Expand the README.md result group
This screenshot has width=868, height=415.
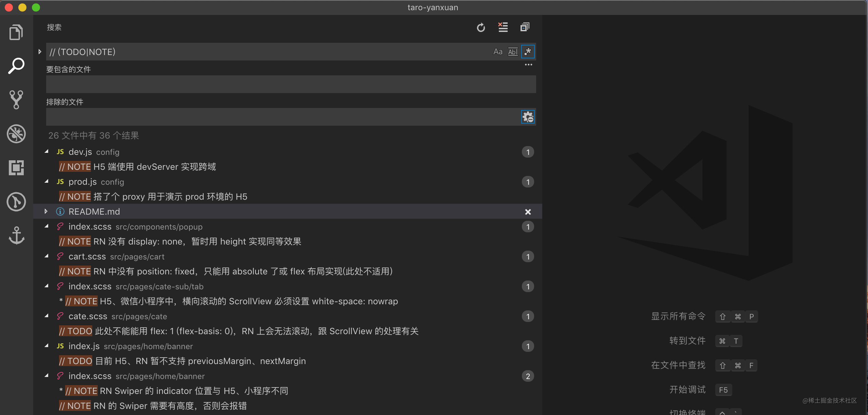[46, 211]
